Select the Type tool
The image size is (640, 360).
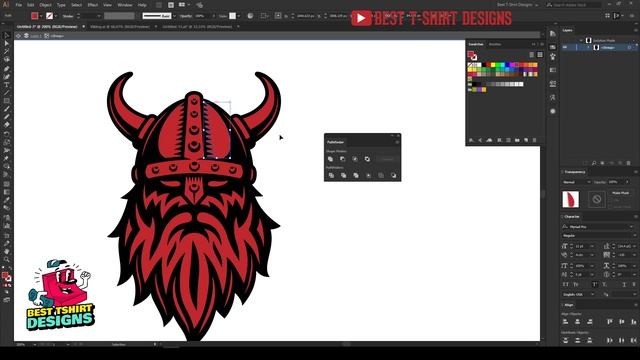pos(7,85)
